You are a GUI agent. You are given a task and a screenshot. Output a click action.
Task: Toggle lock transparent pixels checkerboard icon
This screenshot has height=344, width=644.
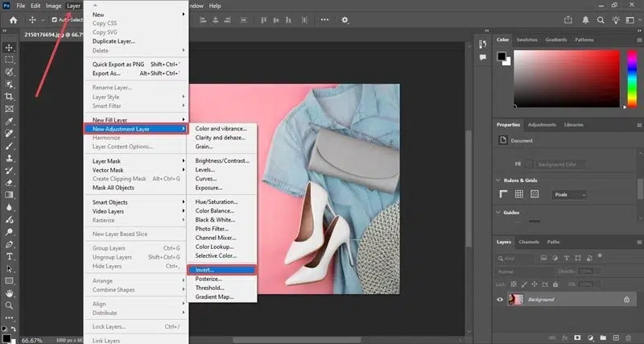point(514,284)
